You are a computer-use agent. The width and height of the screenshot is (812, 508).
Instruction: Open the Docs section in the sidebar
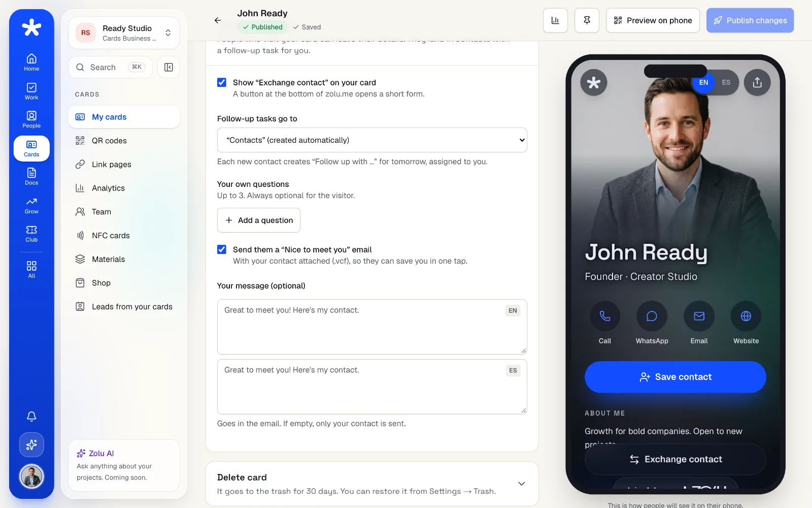(31, 176)
